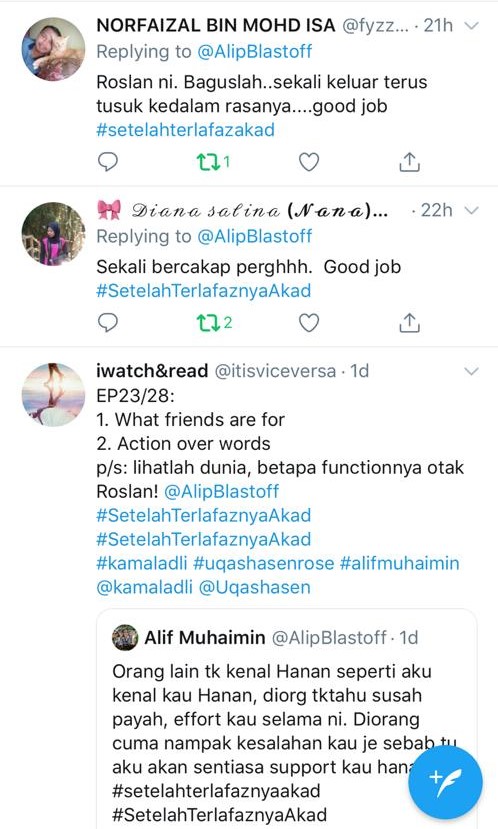The width and height of the screenshot is (498, 829).
Task: Open the iwatch&read tweet options chevron
Action: pyautogui.click(x=471, y=371)
